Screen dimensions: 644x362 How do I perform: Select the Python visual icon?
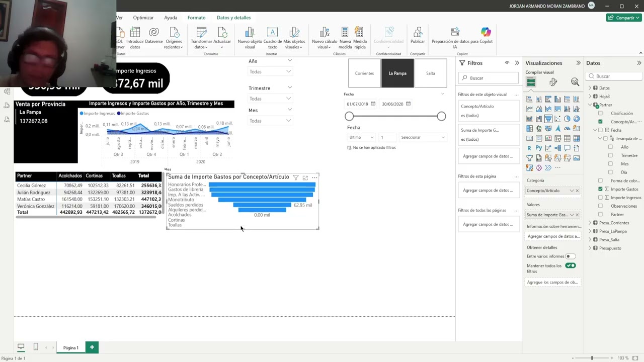tap(539, 148)
